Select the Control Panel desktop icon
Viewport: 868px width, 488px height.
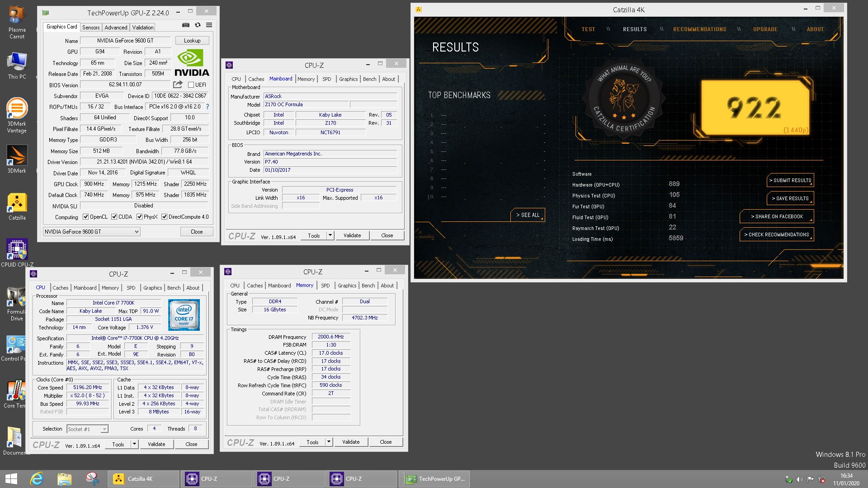(14, 348)
